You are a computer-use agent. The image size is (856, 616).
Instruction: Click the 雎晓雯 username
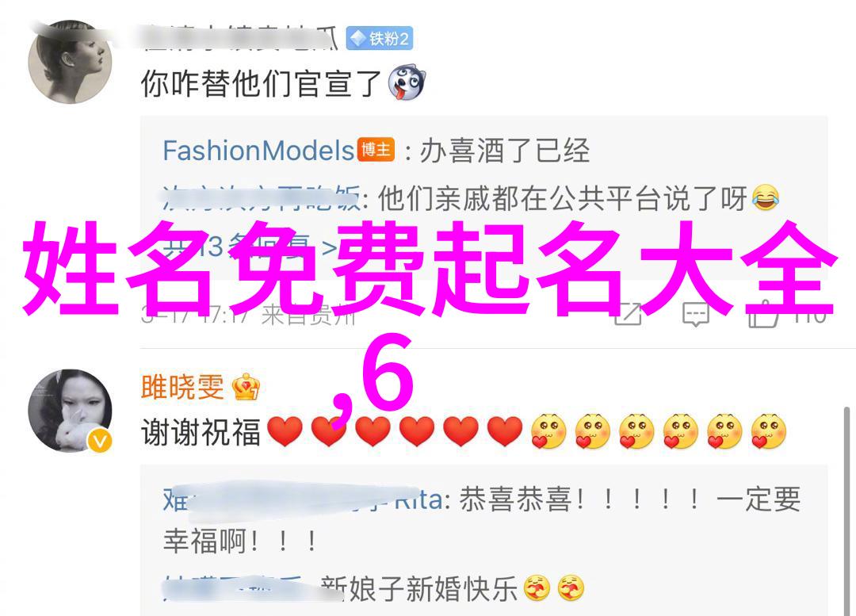click(x=183, y=387)
